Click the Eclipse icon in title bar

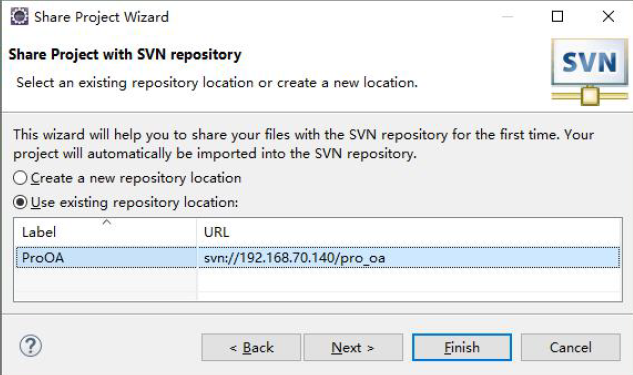click(19, 17)
